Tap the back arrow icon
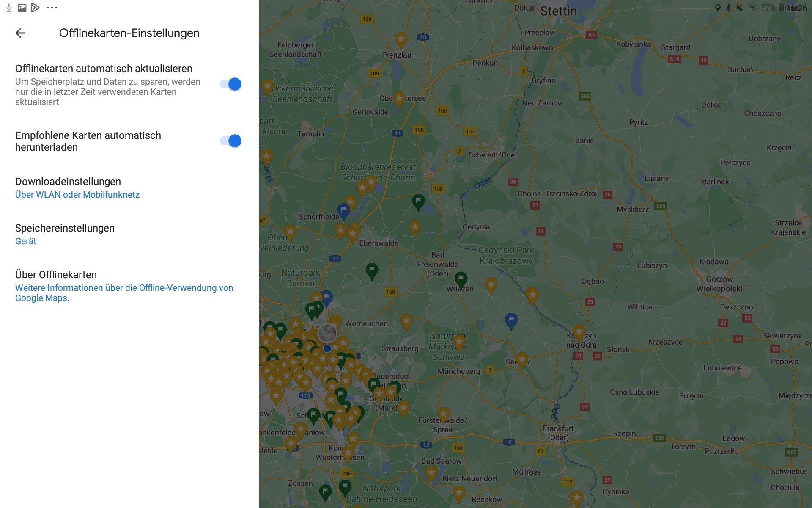The image size is (812, 508). point(20,33)
